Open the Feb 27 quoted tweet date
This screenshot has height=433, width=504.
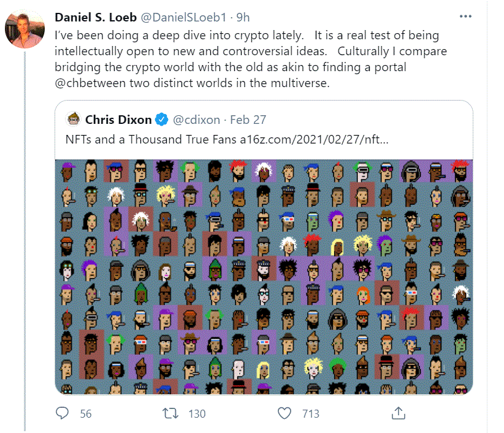251,119
